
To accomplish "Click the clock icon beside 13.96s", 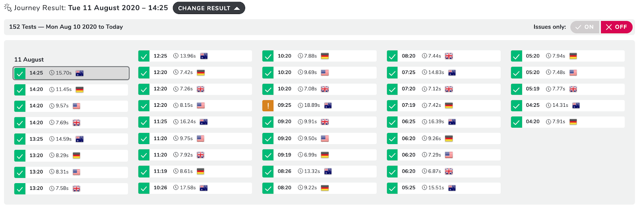I will (x=176, y=56).
